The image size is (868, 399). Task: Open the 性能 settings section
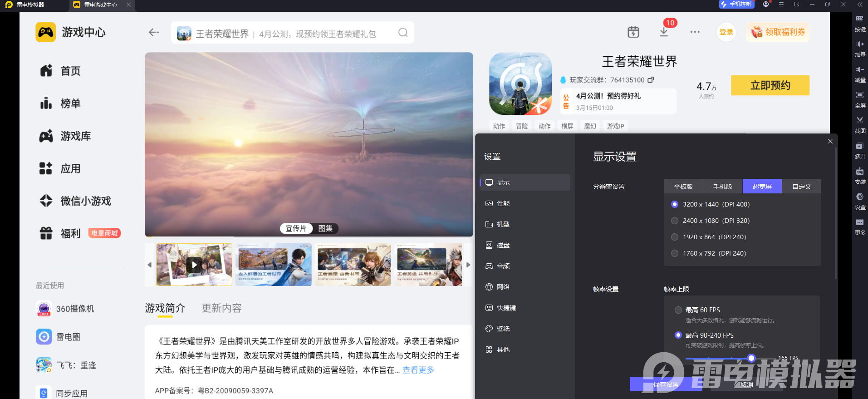[503, 203]
